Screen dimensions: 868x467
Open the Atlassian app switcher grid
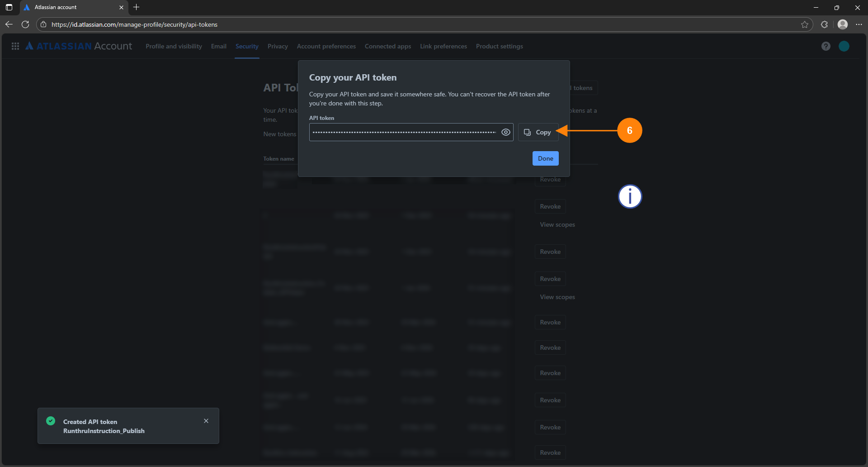click(x=15, y=46)
